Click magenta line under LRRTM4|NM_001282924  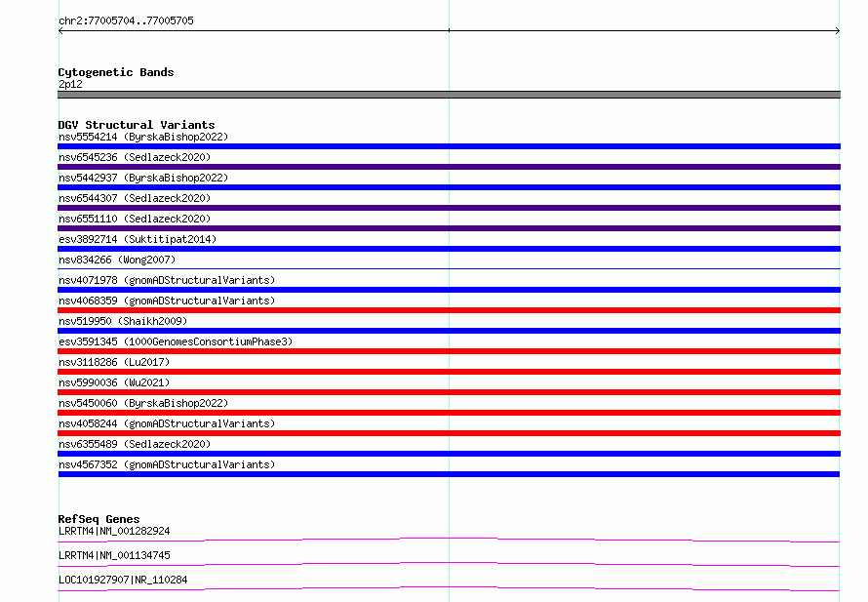pos(449,540)
